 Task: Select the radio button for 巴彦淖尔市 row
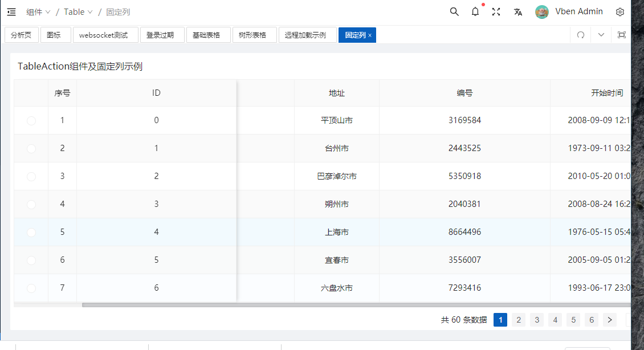[x=31, y=176]
